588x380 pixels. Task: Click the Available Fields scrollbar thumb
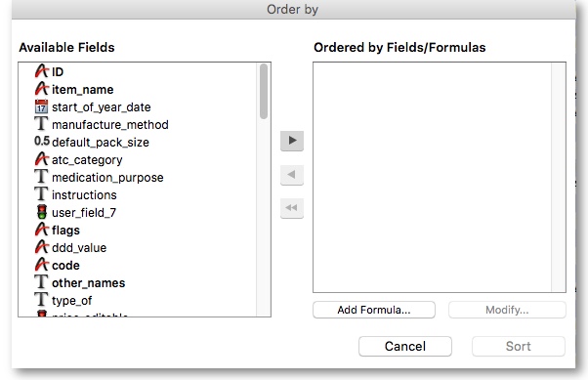(264, 92)
